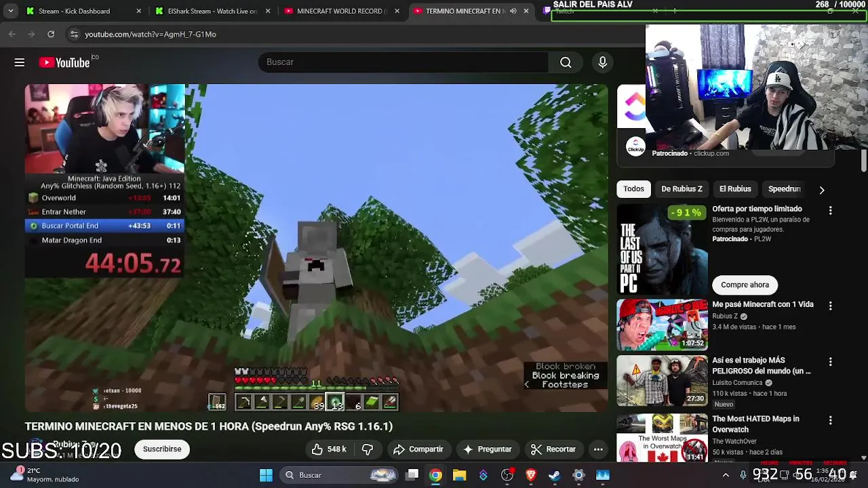Go forward using the browser forward arrow
Image resolution: width=868 pixels, height=488 pixels.
point(31,34)
